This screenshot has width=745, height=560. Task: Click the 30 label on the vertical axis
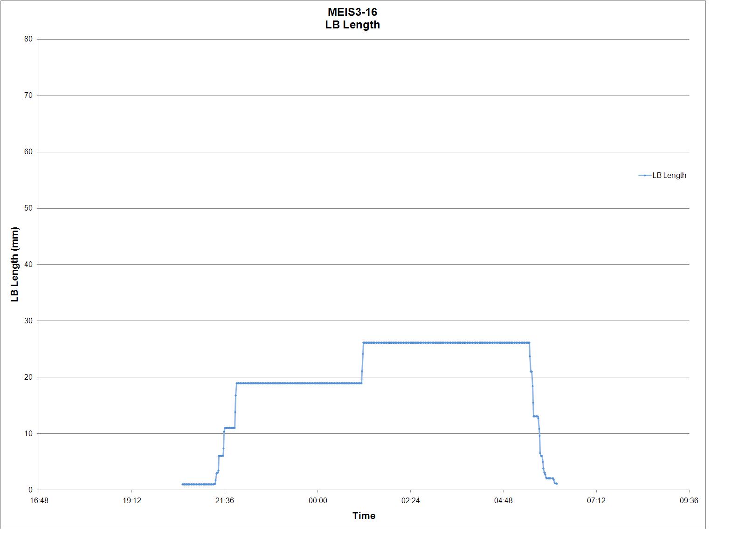(28, 321)
